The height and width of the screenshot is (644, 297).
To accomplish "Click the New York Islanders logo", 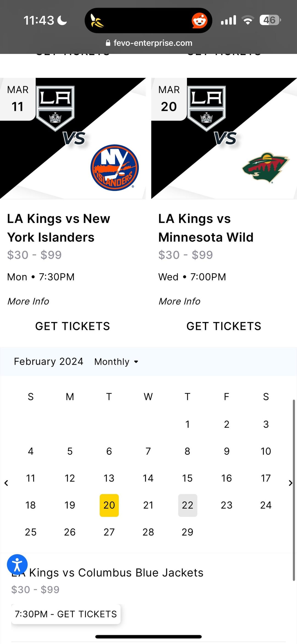I will point(114,168).
